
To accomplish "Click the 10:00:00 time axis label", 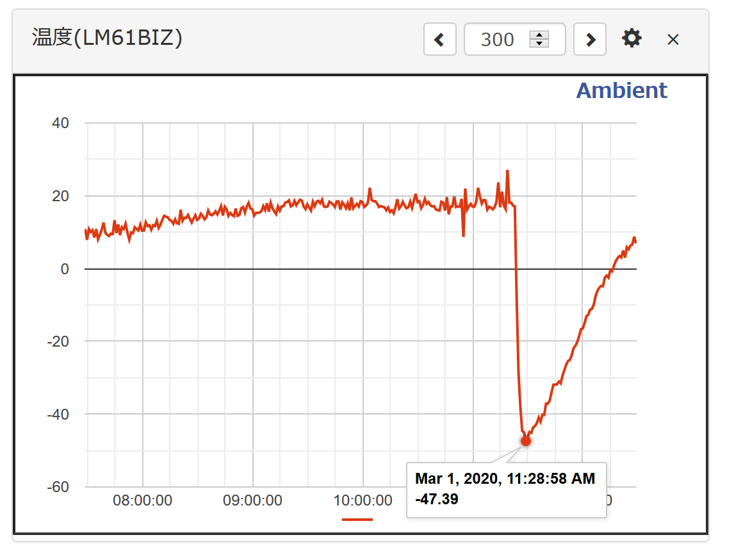I will point(363,500).
